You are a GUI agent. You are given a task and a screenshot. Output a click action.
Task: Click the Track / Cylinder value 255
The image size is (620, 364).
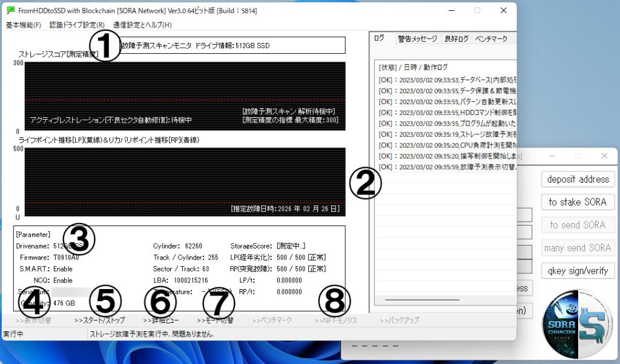tap(213, 258)
